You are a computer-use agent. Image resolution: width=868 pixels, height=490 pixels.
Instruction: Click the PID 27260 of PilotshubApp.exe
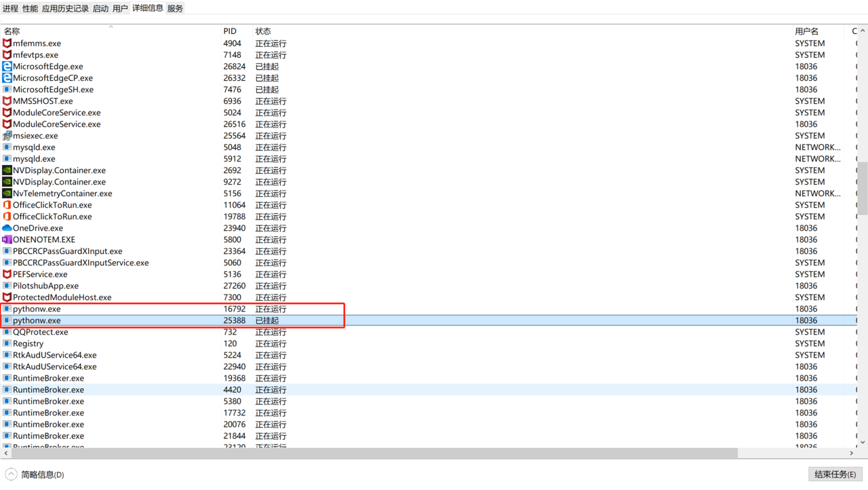point(235,286)
